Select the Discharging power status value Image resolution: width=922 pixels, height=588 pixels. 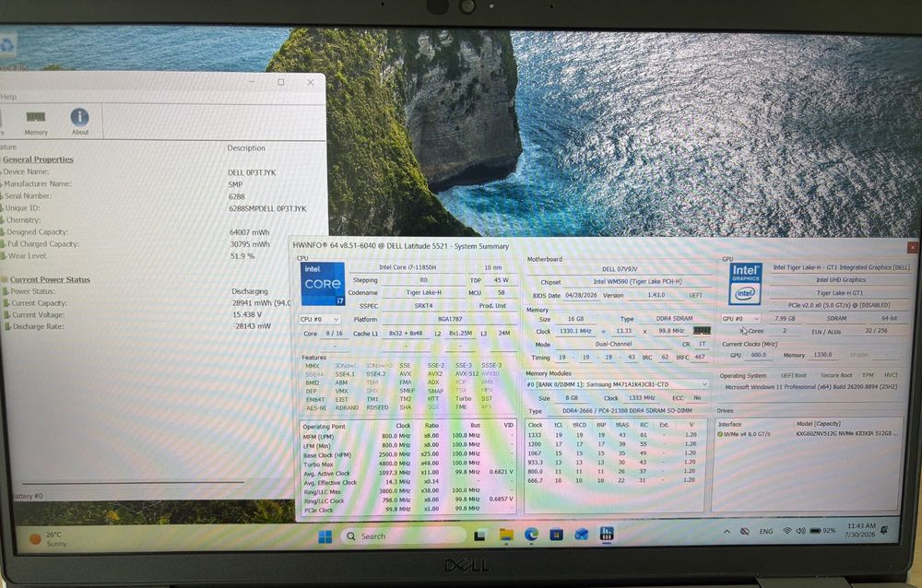250,291
